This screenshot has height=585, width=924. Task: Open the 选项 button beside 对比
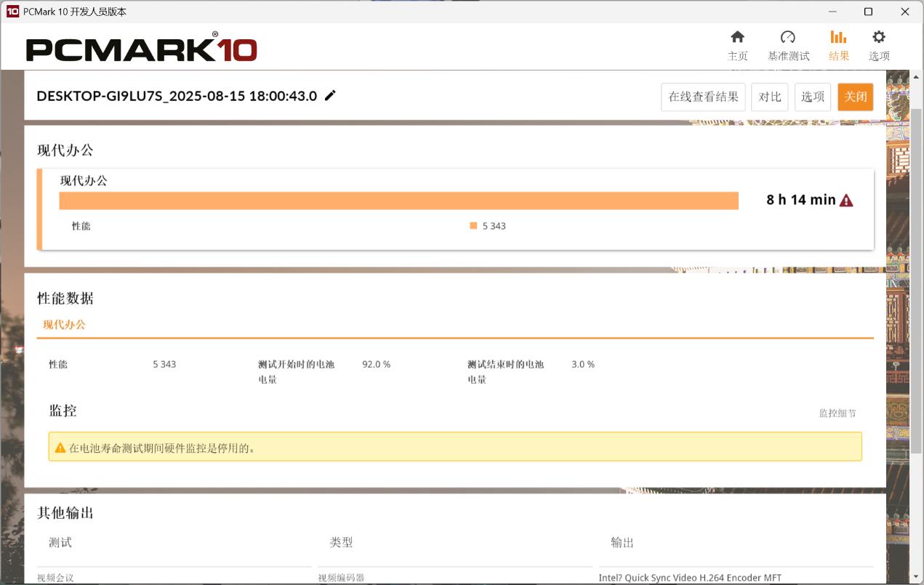point(812,97)
